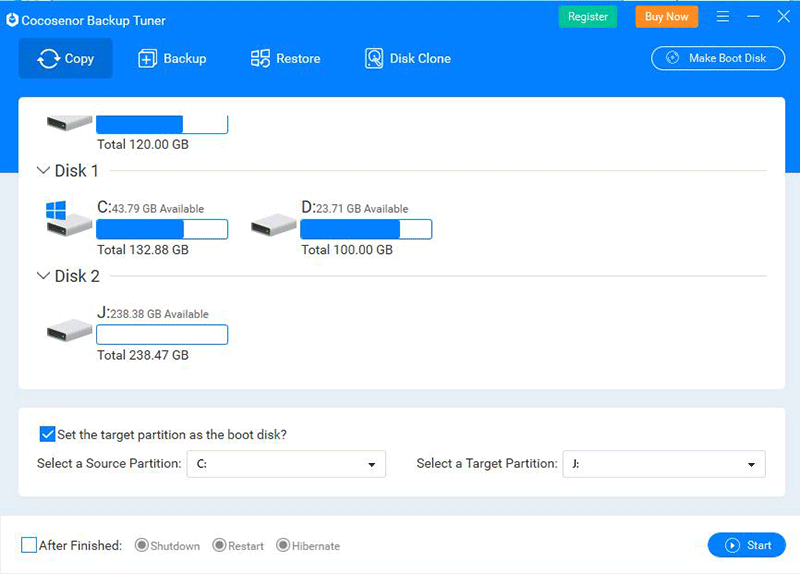Click 'C:43.79 GB Available' text
800x574 pixels.
[151, 207]
